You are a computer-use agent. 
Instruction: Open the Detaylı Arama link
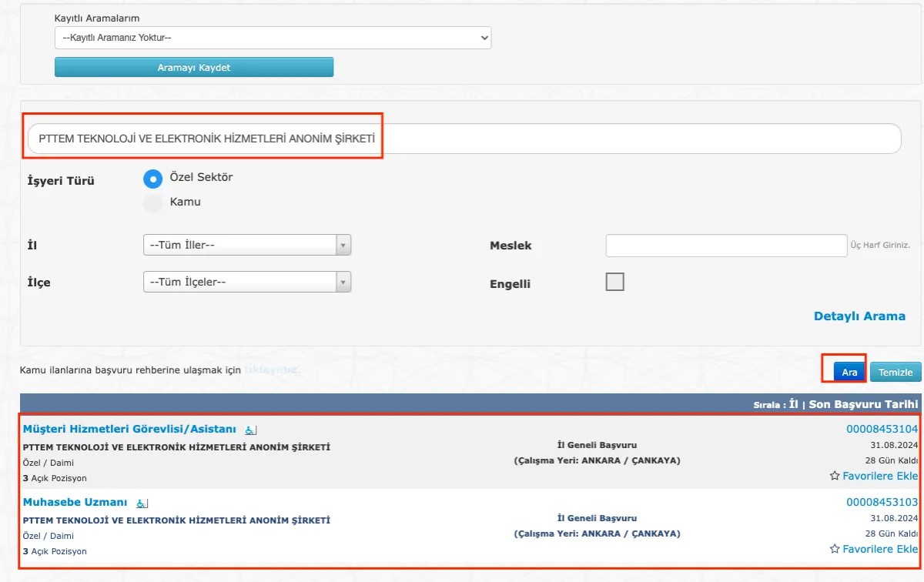(859, 316)
